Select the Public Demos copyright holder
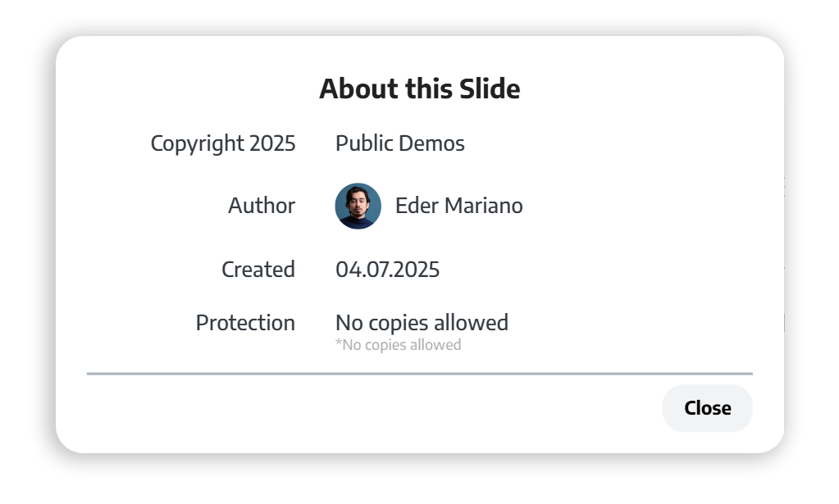Screen dimensions: 839x504 pyautogui.click(x=399, y=143)
